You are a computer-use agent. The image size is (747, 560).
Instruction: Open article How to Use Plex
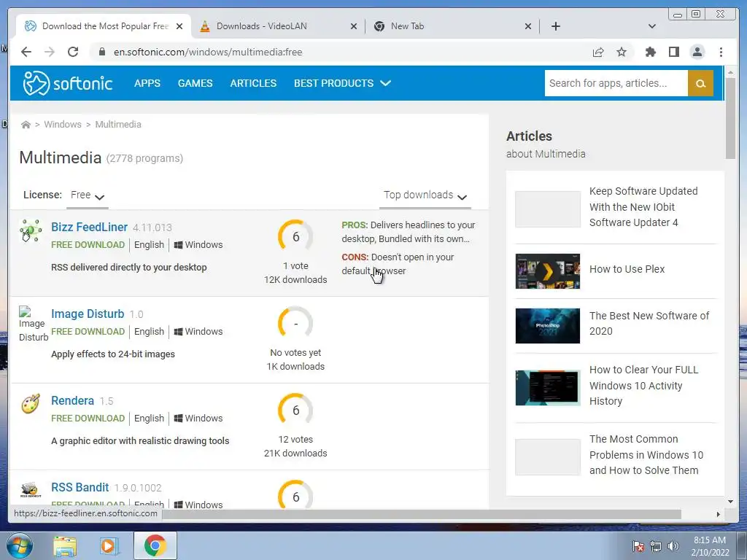point(627,269)
